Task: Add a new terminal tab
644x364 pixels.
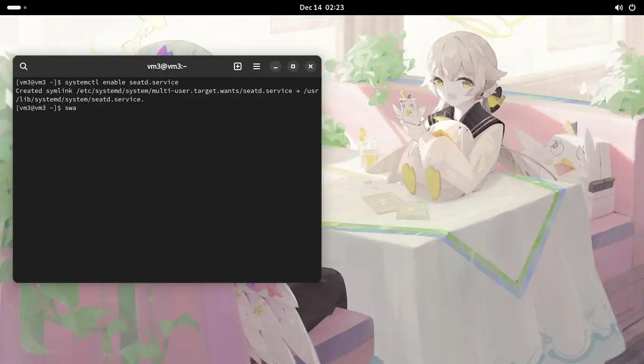Action: (238, 66)
